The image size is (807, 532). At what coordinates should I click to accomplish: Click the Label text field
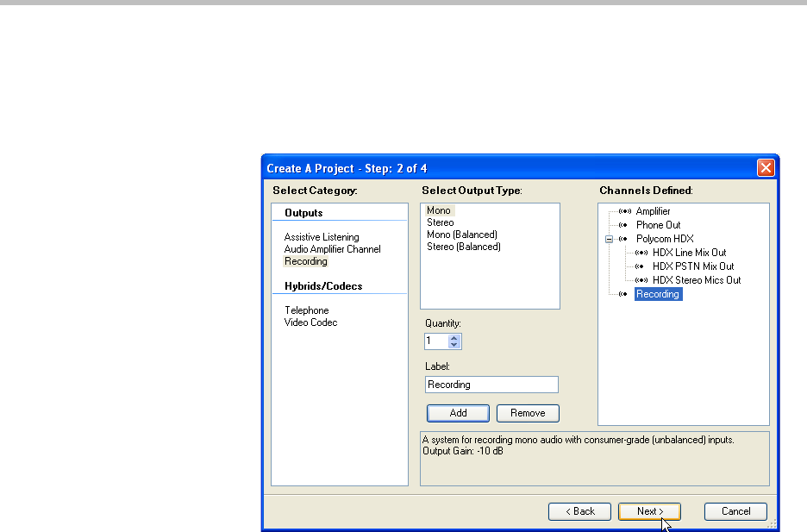[x=491, y=385]
